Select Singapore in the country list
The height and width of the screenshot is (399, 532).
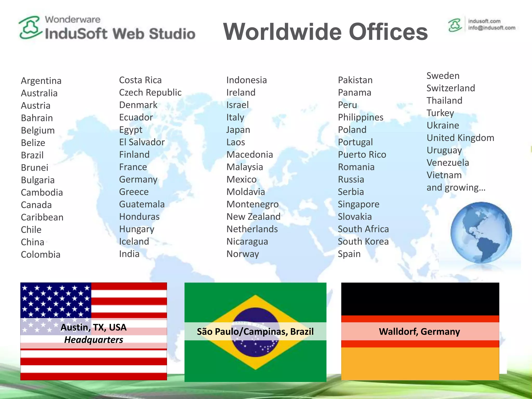[358, 204]
